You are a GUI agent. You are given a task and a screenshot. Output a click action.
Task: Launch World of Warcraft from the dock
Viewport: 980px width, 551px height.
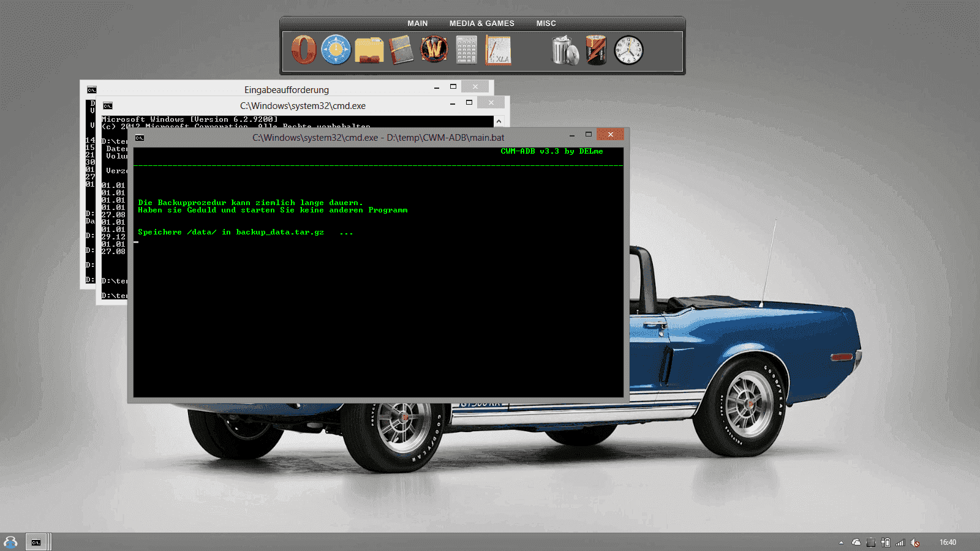pyautogui.click(x=434, y=49)
